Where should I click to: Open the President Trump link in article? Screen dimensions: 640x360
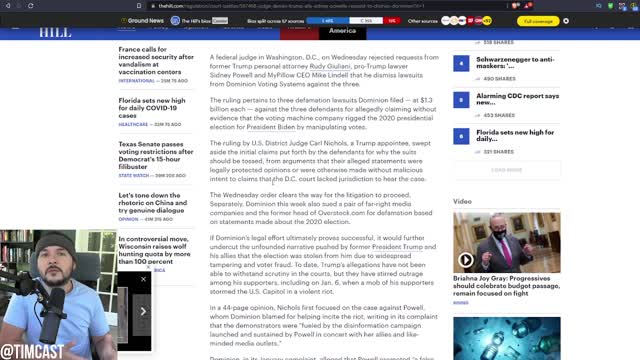(x=397, y=247)
